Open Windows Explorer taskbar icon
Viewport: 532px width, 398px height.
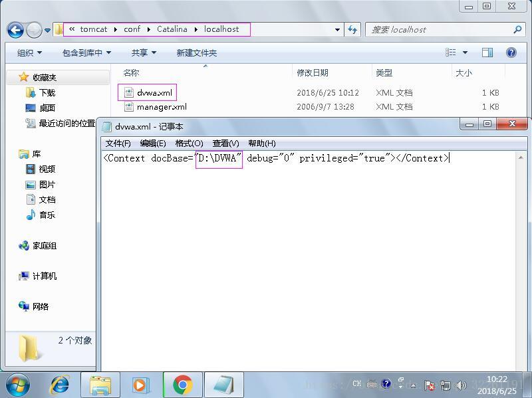[100, 385]
